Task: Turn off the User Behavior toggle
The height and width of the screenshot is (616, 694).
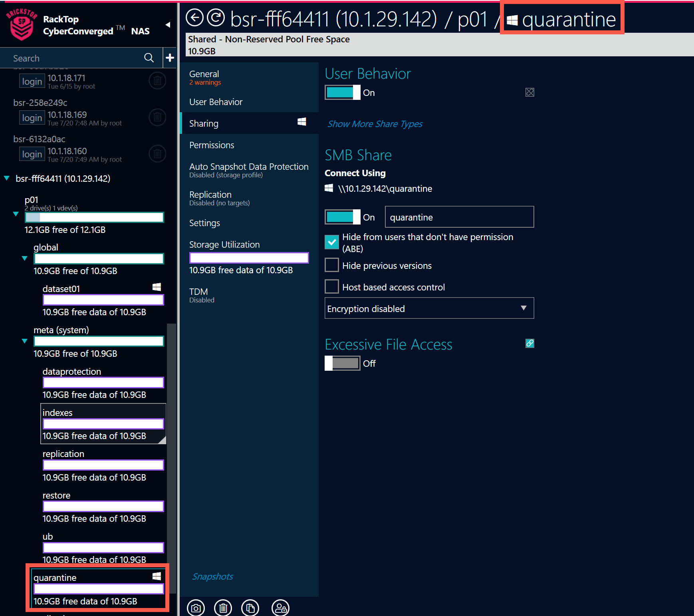Action: pos(342,93)
